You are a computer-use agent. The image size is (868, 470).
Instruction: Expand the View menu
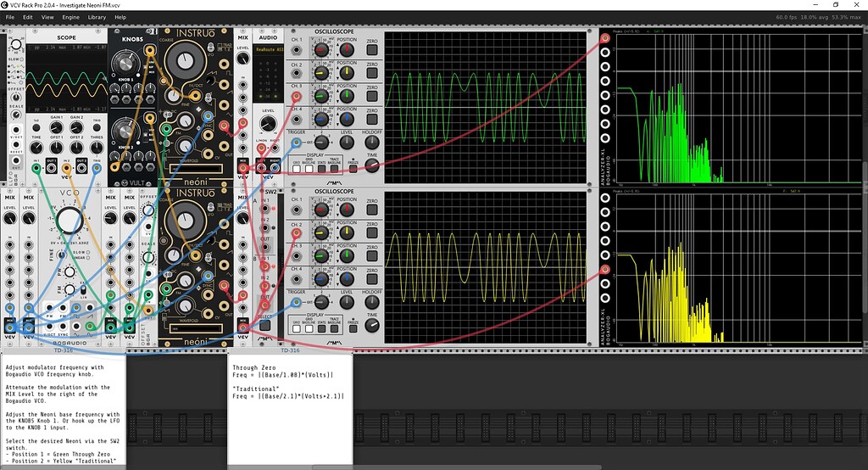(x=47, y=17)
